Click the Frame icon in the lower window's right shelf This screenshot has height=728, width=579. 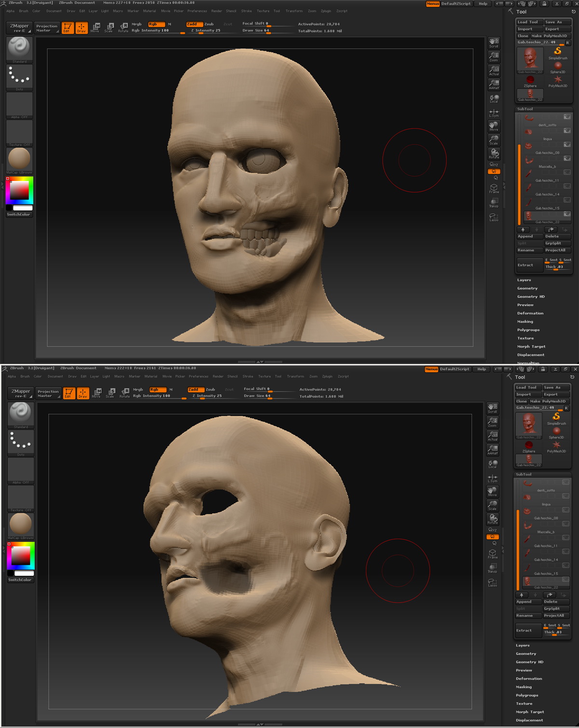point(492,554)
